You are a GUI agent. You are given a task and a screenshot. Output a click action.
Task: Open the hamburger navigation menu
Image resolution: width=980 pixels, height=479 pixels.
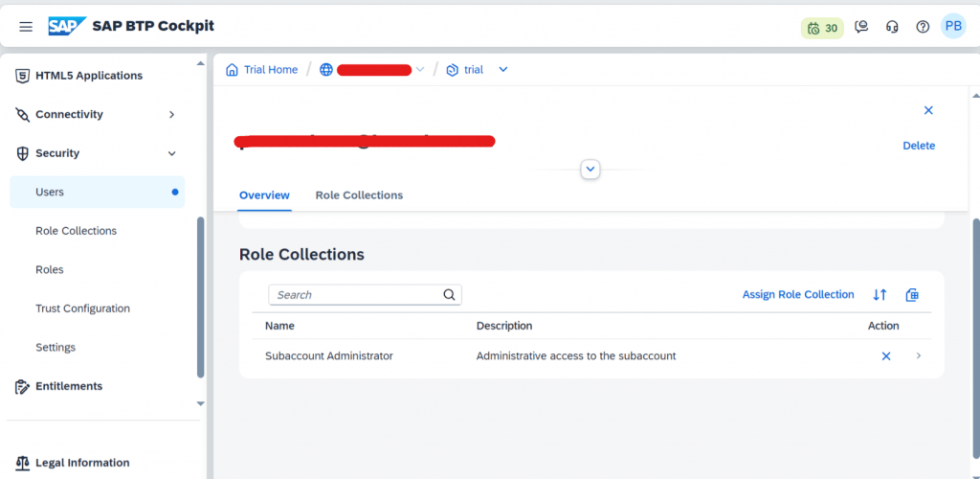coord(26,27)
